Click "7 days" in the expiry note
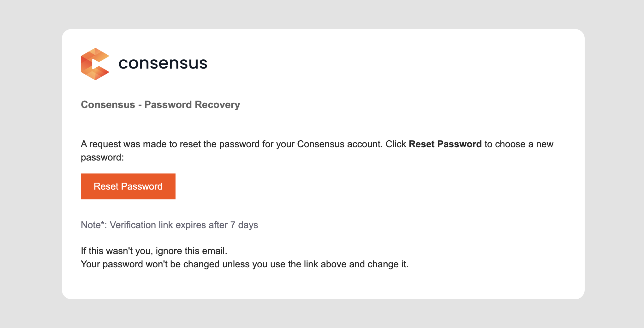The width and height of the screenshot is (644, 328). tap(244, 225)
